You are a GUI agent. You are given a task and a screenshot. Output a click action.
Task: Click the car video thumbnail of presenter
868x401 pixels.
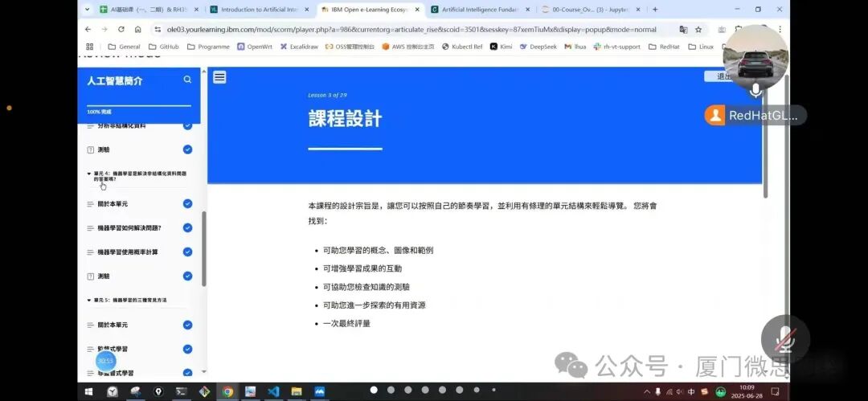coord(755,56)
